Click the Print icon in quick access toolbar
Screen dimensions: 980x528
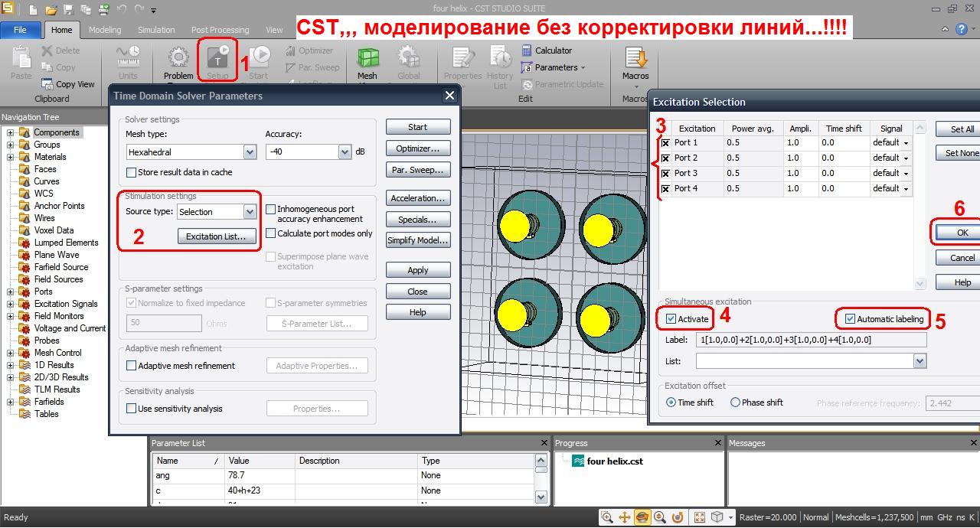tap(103, 10)
